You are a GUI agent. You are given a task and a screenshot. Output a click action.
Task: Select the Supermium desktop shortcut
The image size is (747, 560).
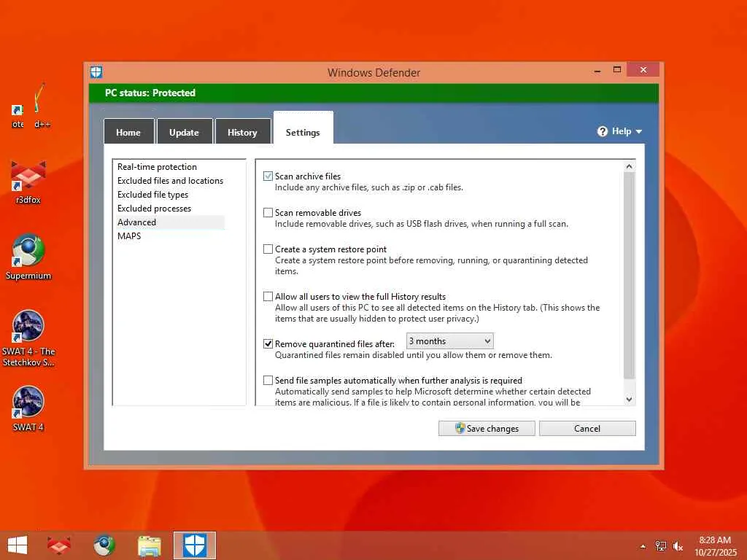pyautogui.click(x=28, y=257)
